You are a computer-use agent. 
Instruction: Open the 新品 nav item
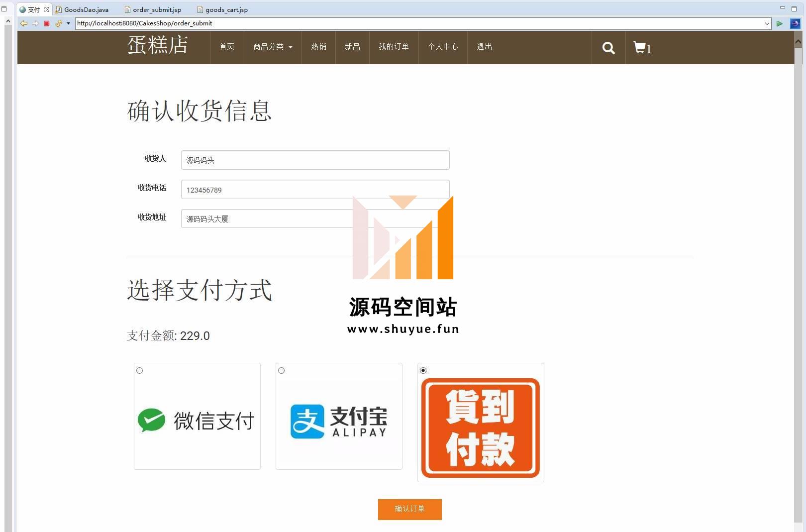pos(352,46)
